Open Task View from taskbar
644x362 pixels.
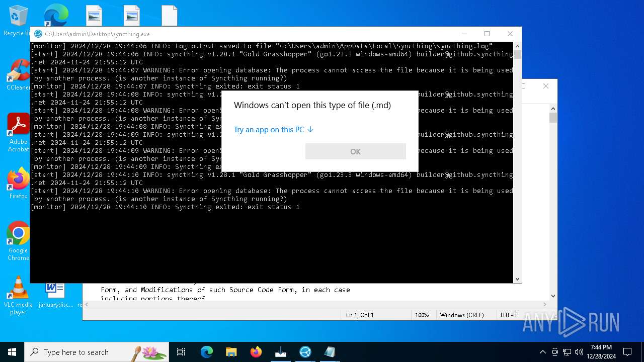click(x=181, y=352)
